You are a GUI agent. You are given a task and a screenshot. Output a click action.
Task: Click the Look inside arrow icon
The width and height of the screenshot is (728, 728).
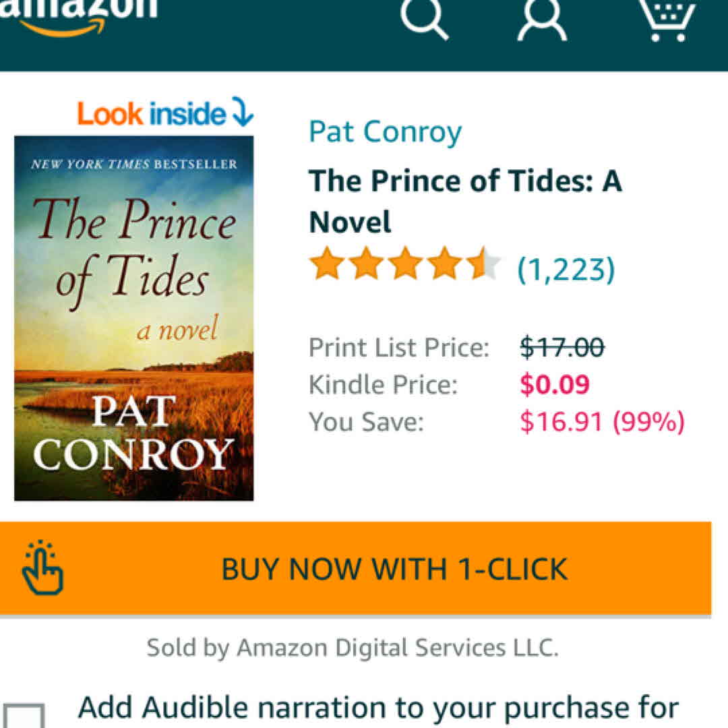point(242,112)
